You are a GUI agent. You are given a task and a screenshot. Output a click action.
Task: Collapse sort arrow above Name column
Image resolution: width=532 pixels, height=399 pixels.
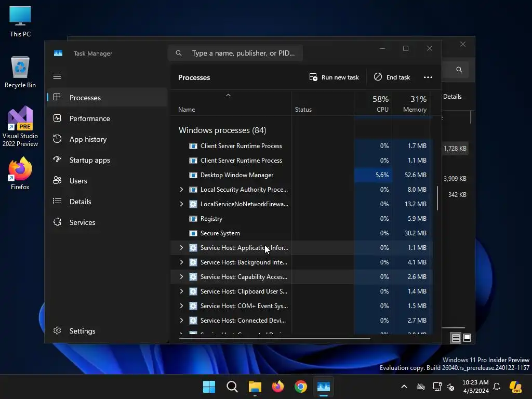229,96
